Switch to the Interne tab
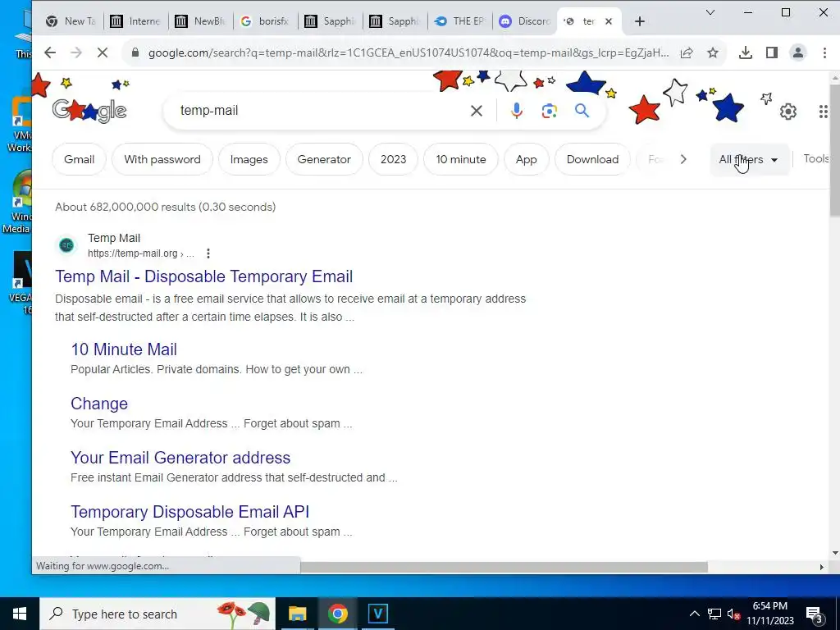Image resolution: width=840 pixels, height=630 pixels. point(135,21)
